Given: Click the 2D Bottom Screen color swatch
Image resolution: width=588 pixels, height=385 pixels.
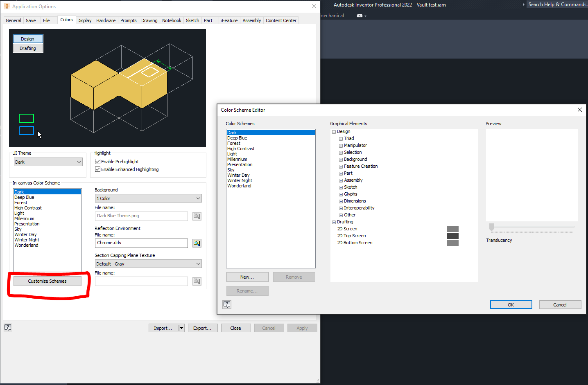Looking at the screenshot, I should (453, 243).
